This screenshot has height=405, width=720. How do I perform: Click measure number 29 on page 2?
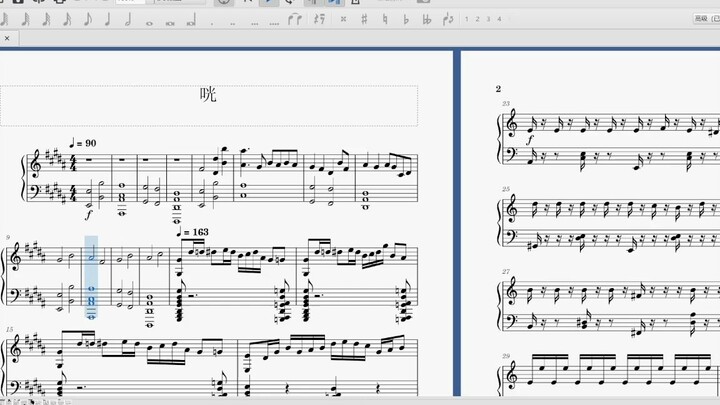(x=506, y=356)
